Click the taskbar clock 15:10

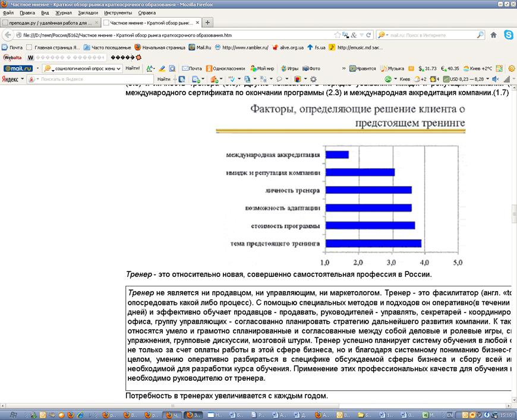tap(506, 415)
